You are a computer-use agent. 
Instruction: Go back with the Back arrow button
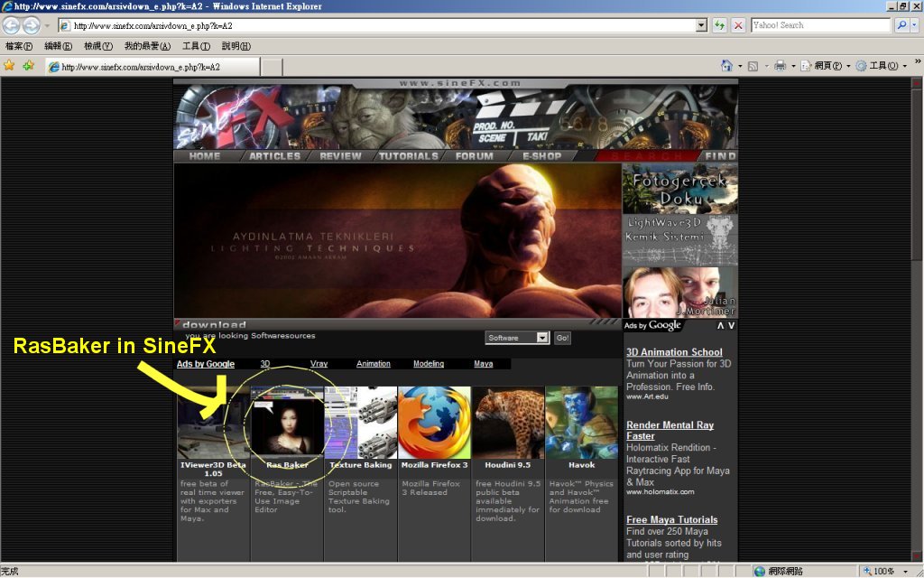click(12, 25)
